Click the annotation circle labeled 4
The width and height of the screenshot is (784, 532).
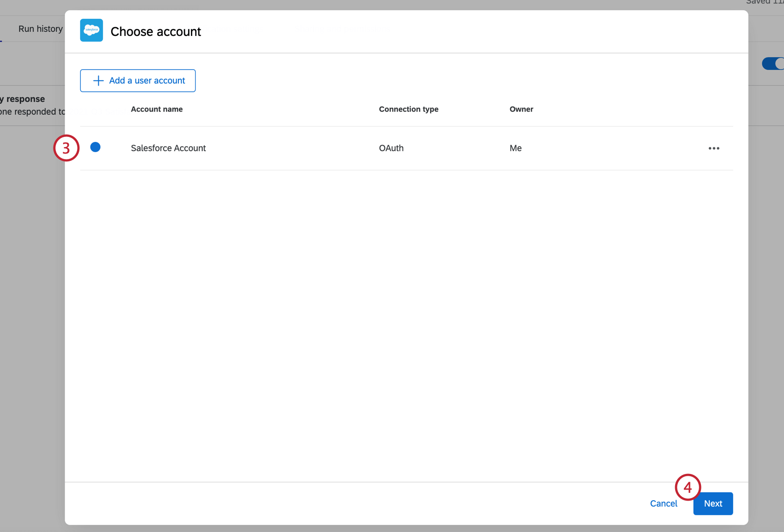pos(688,487)
